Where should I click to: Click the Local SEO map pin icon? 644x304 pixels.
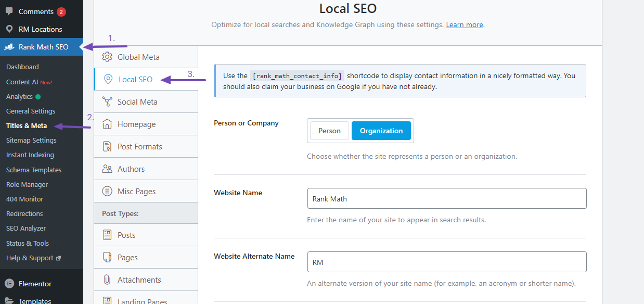coord(108,79)
